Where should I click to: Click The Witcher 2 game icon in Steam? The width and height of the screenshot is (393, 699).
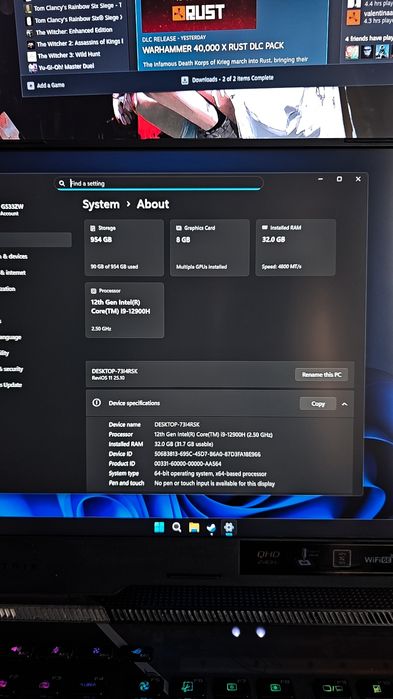coord(31,45)
